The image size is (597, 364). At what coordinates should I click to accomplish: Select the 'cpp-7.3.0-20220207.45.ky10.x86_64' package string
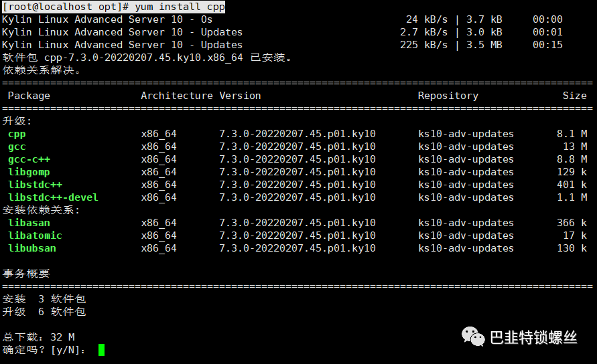point(143,58)
